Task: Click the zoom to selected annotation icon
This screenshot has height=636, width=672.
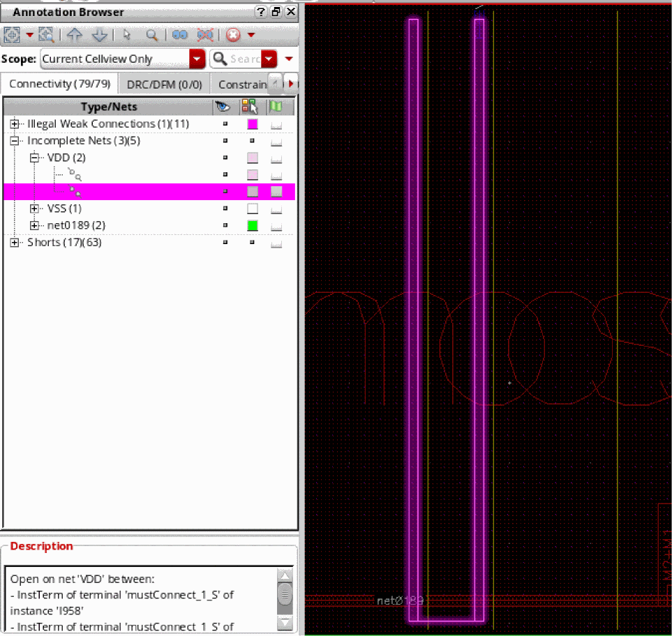Action: [x=46, y=35]
